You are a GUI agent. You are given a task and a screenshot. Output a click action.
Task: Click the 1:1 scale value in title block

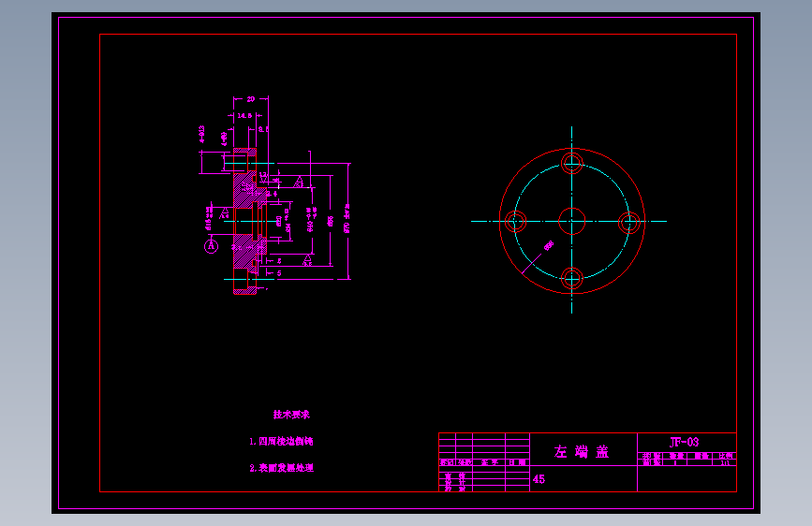pos(725,463)
